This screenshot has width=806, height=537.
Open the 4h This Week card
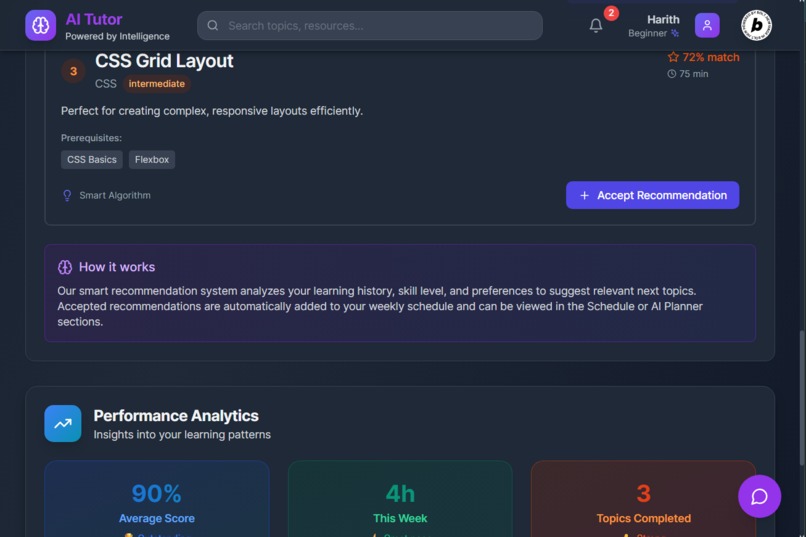tap(400, 499)
